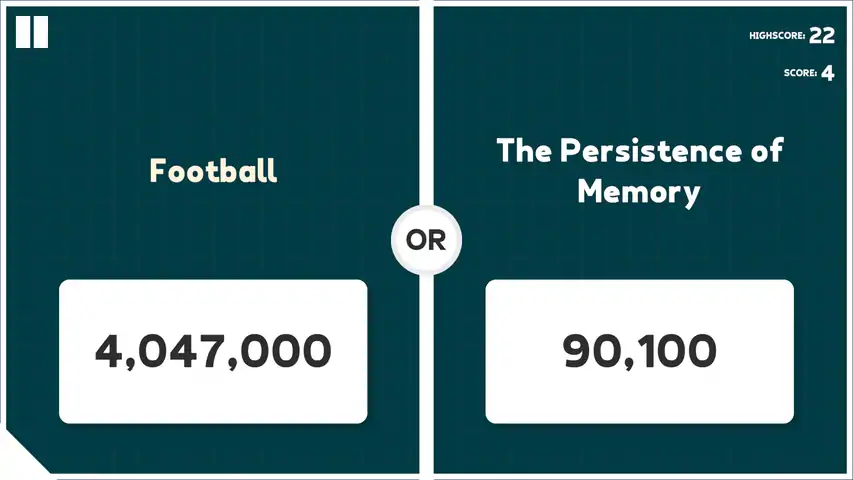Screen dimensions: 853x480
Task: Click the word Memory in right title
Action: (640, 190)
